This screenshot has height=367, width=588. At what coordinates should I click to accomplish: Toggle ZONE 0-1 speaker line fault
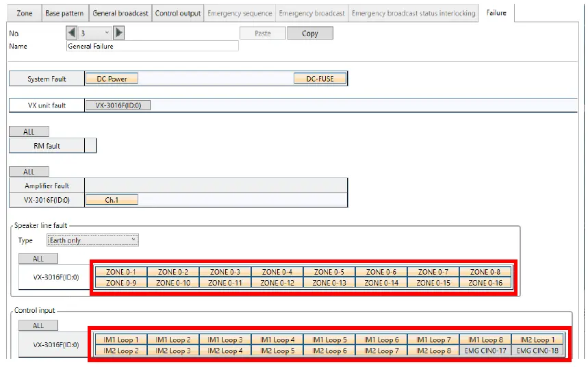[120, 272]
